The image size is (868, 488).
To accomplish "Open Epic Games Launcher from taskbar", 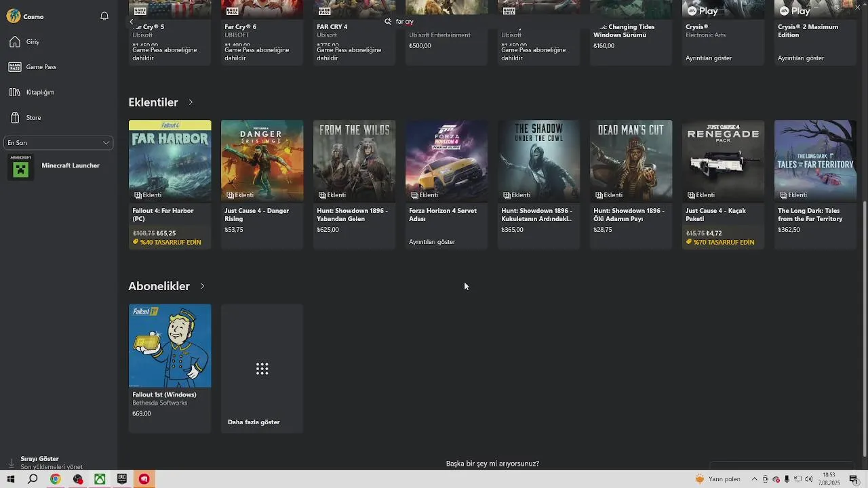I will [x=122, y=479].
